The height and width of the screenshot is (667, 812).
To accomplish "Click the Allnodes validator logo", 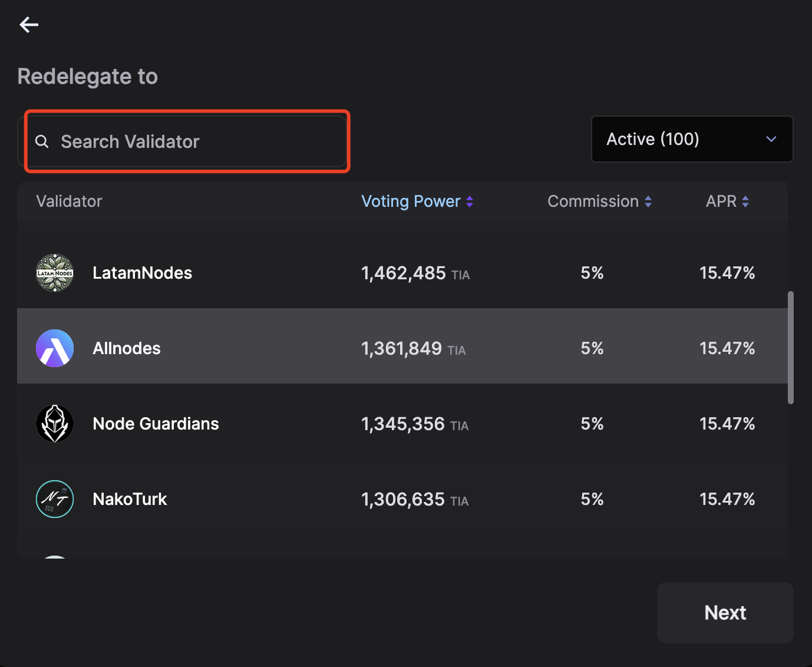I will pyautogui.click(x=55, y=348).
